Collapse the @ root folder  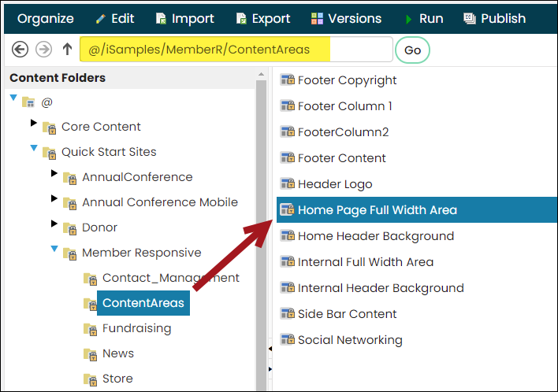tap(13, 98)
